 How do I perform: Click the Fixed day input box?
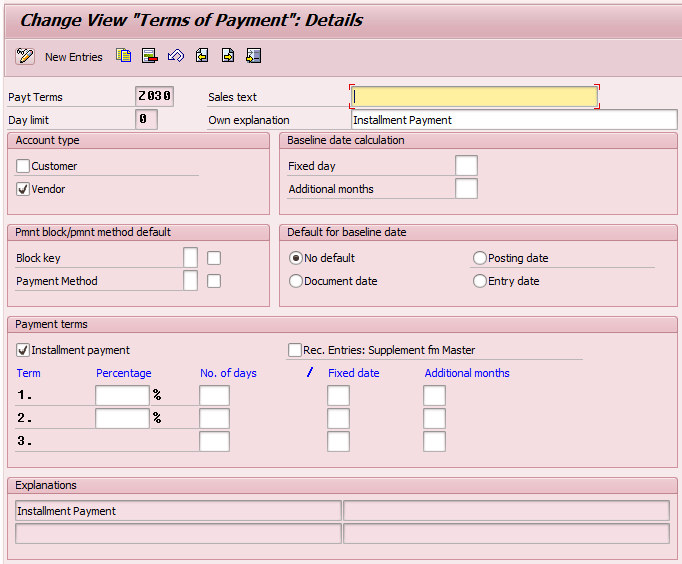466,166
